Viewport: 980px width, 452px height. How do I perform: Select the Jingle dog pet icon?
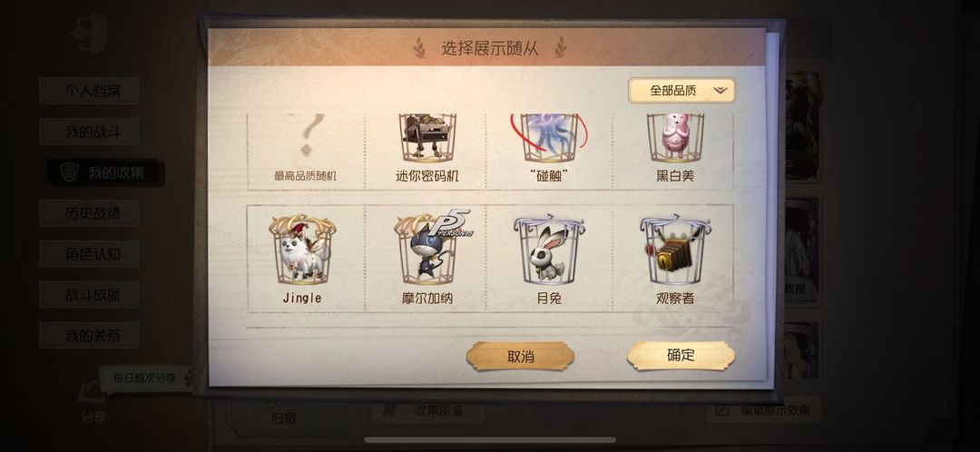click(302, 251)
